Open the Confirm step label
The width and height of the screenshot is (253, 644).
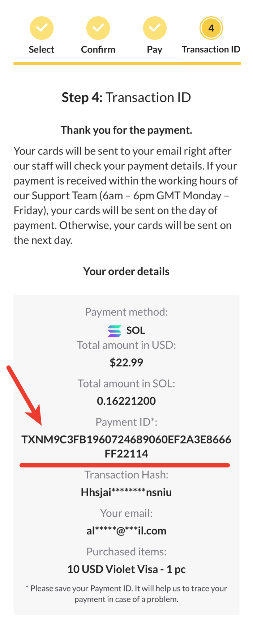98,50
